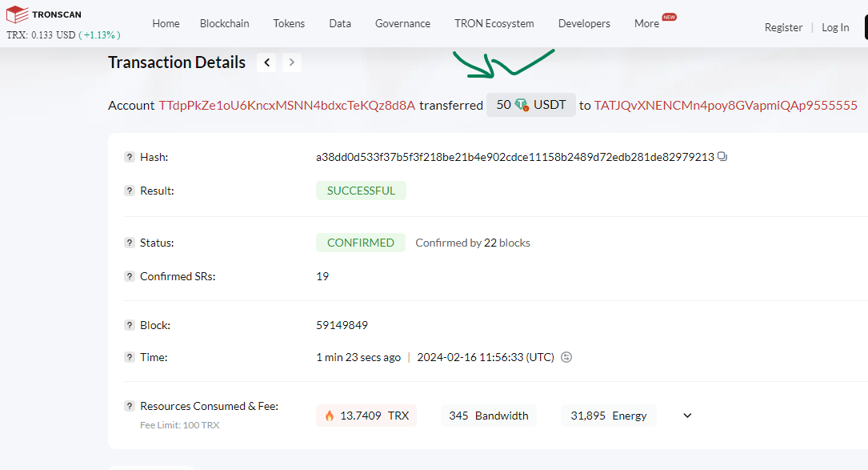This screenshot has width=868, height=470.
Task: Click the Log In link
Action: point(835,27)
